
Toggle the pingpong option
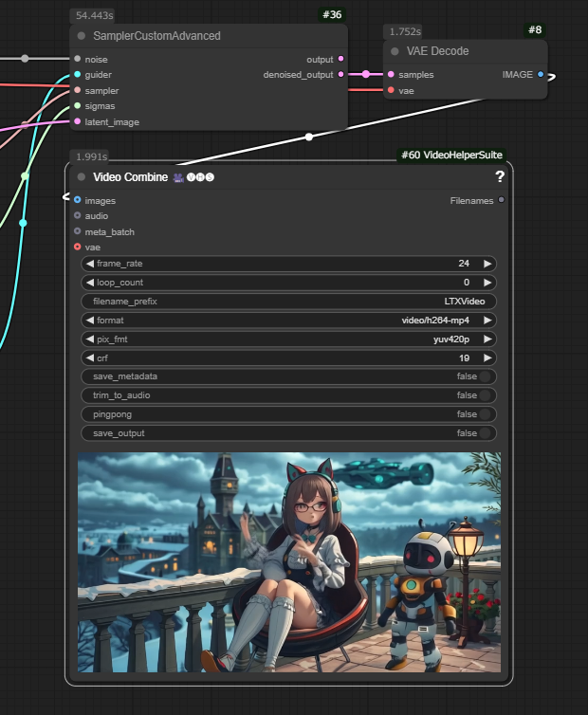[486, 414]
